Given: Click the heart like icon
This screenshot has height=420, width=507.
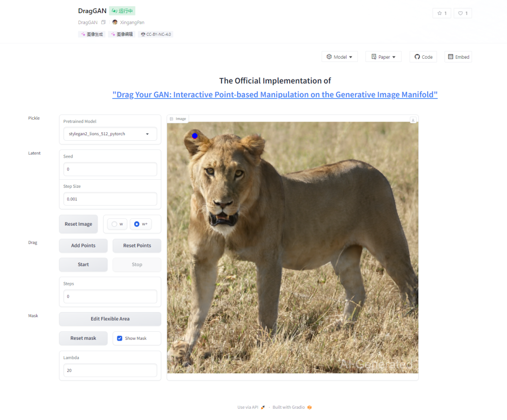Looking at the screenshot, I should point(461,13).
